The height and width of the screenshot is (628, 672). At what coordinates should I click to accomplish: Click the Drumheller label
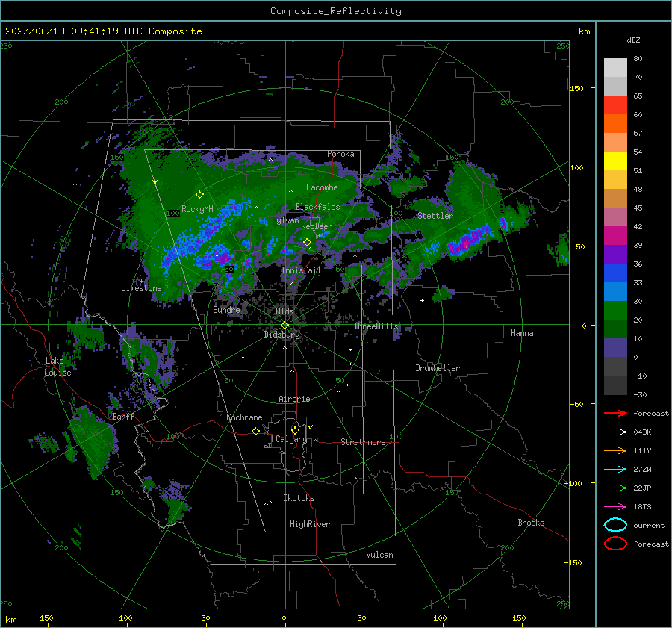click(x=438, y=368)
